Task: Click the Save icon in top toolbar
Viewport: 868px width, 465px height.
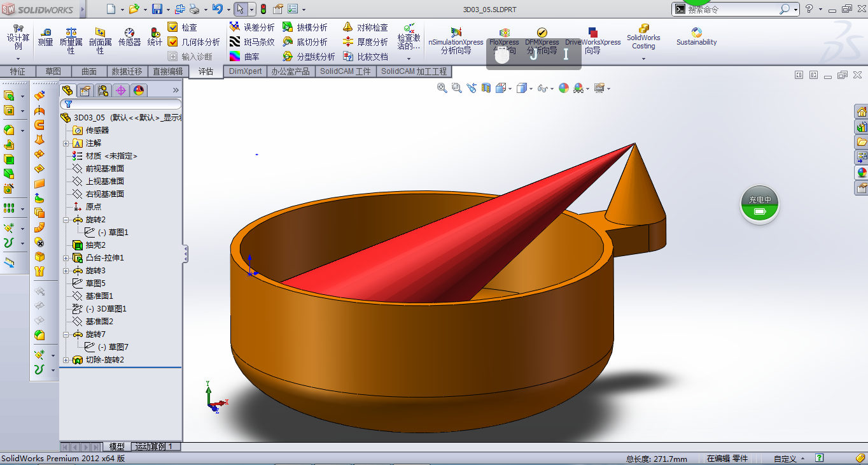Action: [x=157, y=9]
